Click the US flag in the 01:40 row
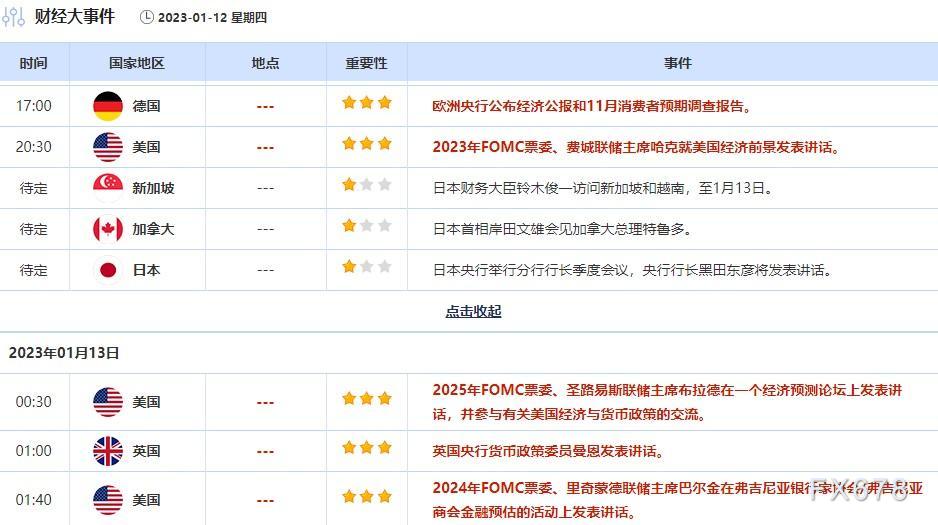Image resolution: width=938 pixels, height=525 pixels. [108, 500]
